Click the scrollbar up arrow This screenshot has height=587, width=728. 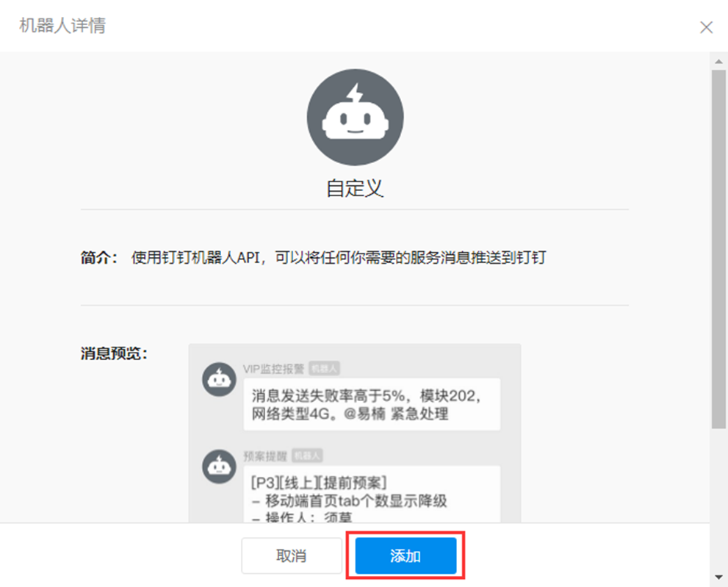(718, 61)
